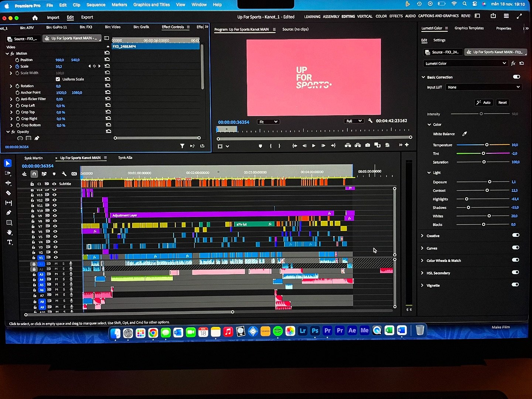Switch to Bin: GoPro 11 tab
The height and width of the screenshot is (399, 532).
pos(57,27)
